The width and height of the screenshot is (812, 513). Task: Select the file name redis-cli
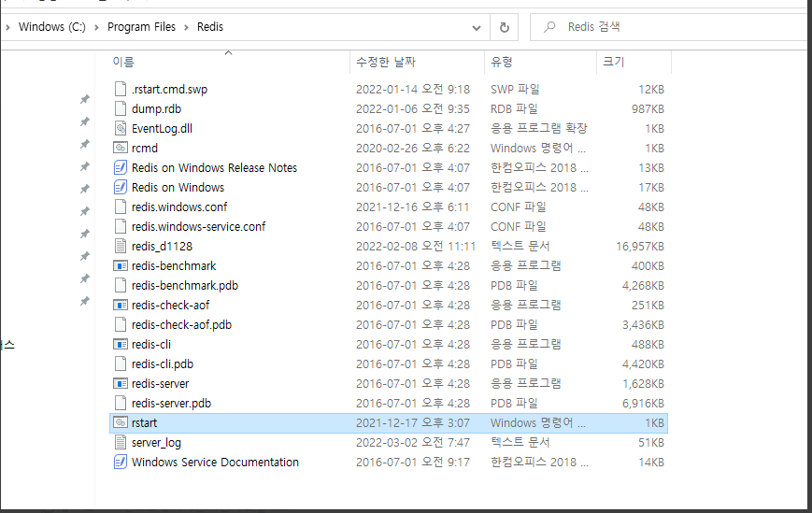click(151, 345)
